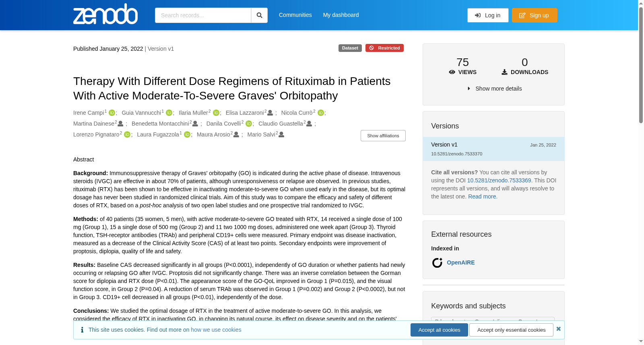Open author Elisa Lazzaroni's name link
The width and height of the screenshot is (644, 345).
click(245, 113)
